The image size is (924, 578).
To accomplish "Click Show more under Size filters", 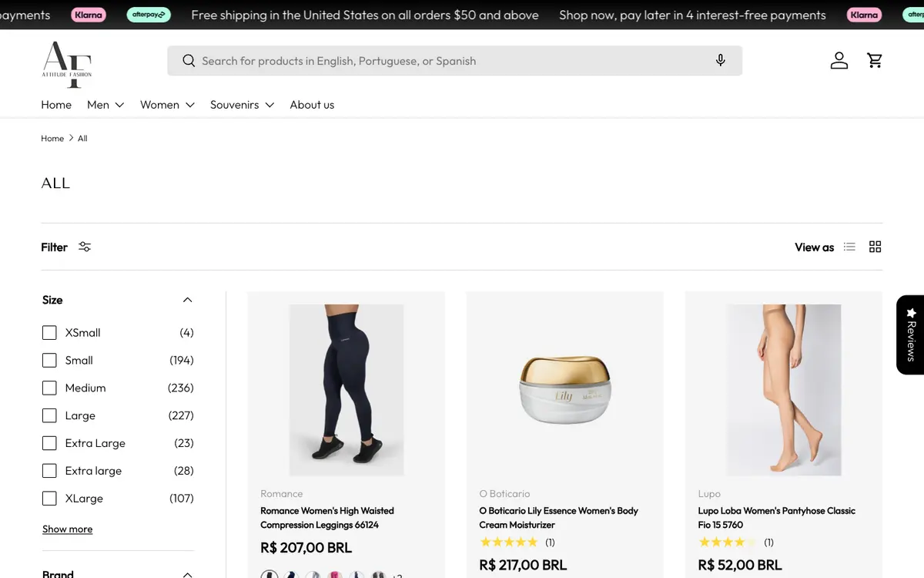I will (67, 529).
